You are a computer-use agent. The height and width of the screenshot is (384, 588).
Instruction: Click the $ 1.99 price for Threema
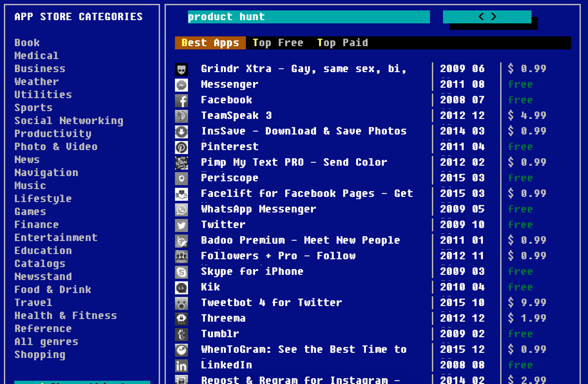coord(527,318)
